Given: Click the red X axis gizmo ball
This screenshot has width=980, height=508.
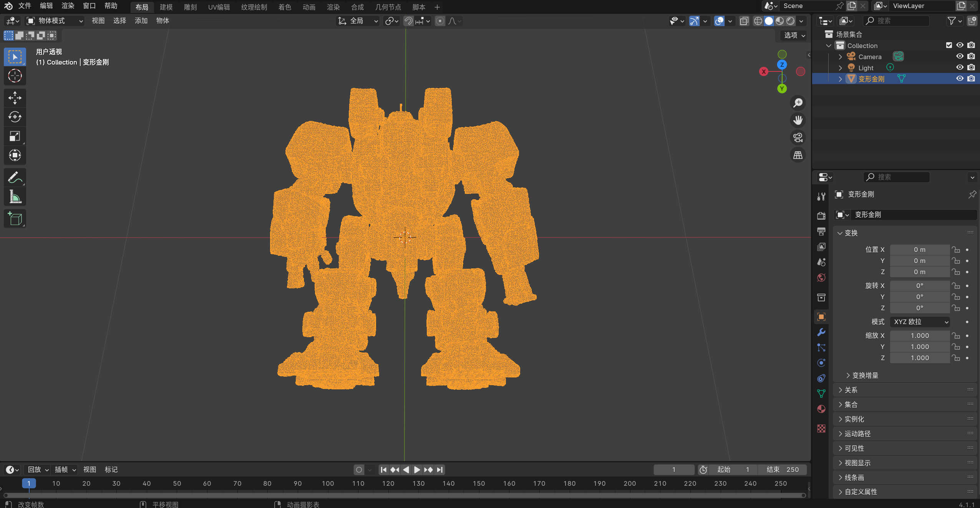Looking at the screenshot, I should click(x=764, y=71).
